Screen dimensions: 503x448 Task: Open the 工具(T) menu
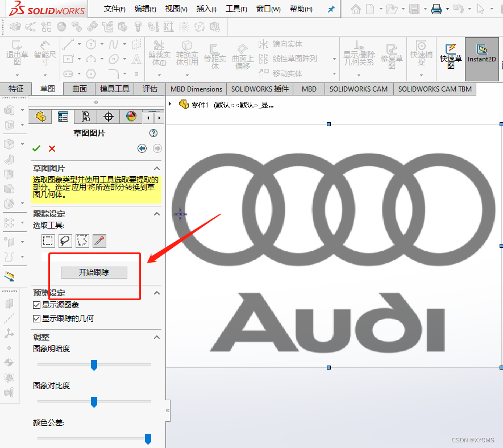pos(236,9)
